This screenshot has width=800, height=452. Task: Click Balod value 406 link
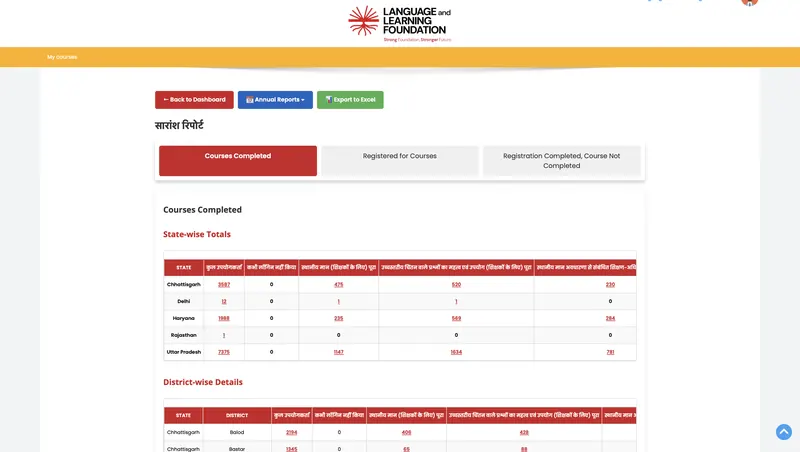point(406,433)
